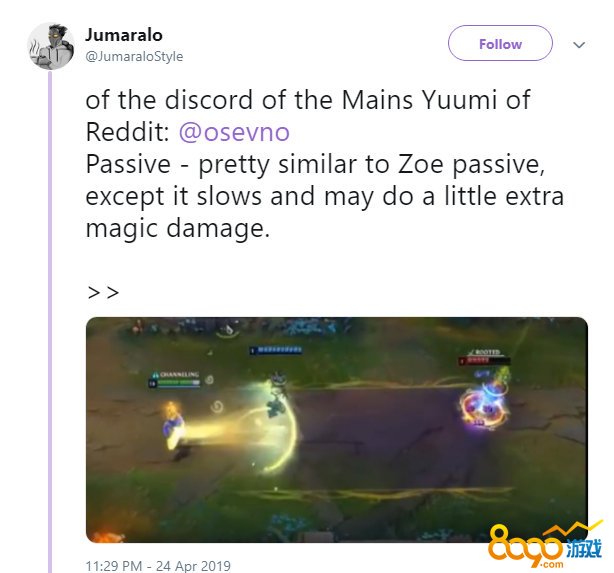Viewport: 614px width, 573px height.
Task: Open Jumaralo's profile avatar
Action: [51, 46]
